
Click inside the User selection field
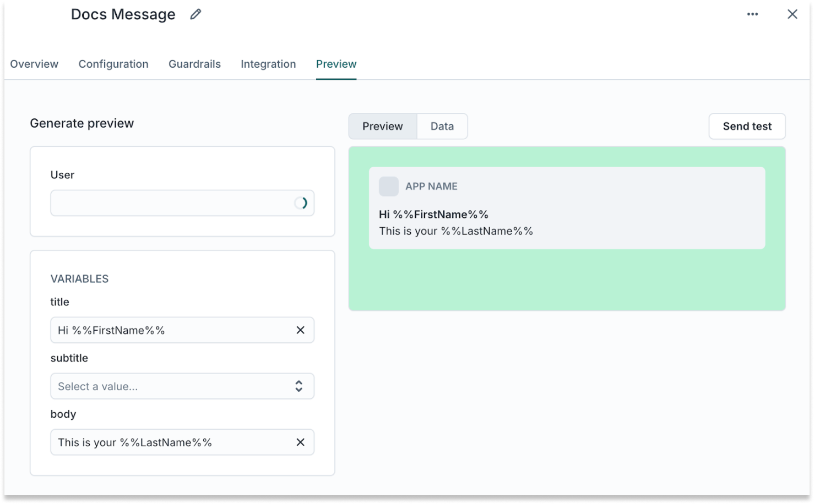tap(165, 203)
